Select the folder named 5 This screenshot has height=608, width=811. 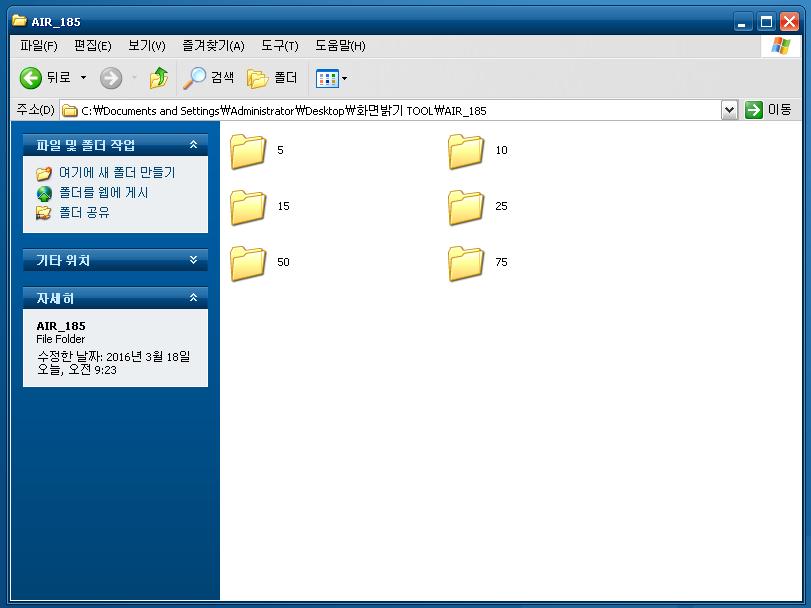(x=257, y=151)
